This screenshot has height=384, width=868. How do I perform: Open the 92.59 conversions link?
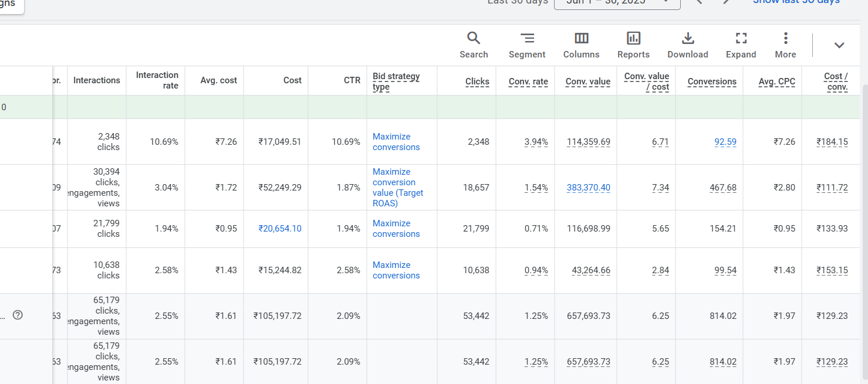click(x=725, y=142)
